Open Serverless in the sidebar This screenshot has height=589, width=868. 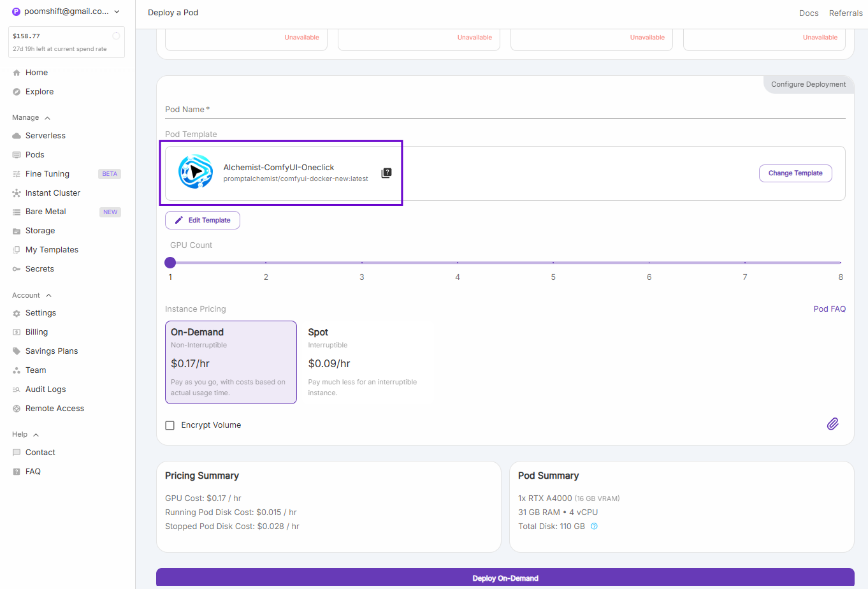45,136
